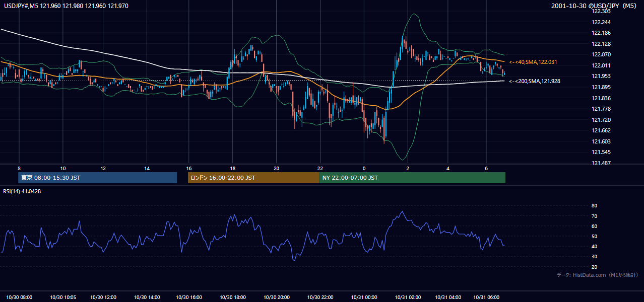The image size is (644, 302).
Task: Click RSI axis level 80
Action: click(x=594, y=206)
